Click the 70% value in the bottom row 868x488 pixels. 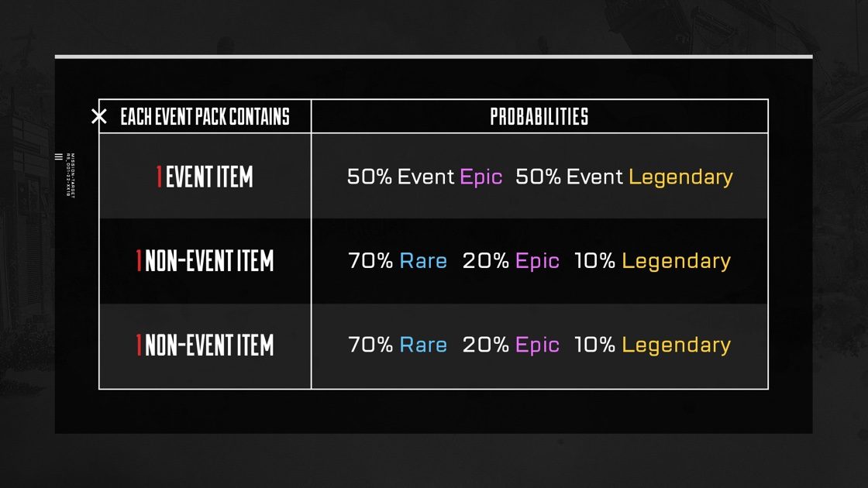pyautogui.click(x=370, y=345)
